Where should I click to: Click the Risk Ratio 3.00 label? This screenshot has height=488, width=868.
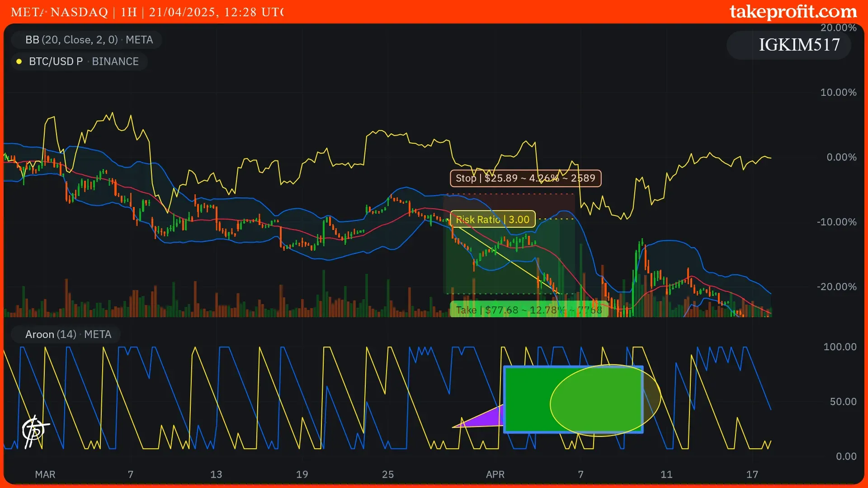pyautogui.click(x=492, y=220)
